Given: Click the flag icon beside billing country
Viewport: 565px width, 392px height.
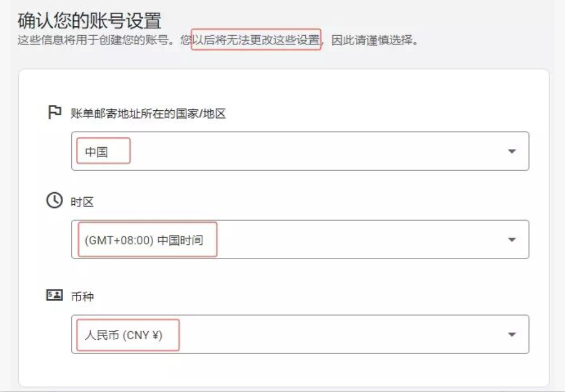Looking at the screenshot, I should pos(54,113).
